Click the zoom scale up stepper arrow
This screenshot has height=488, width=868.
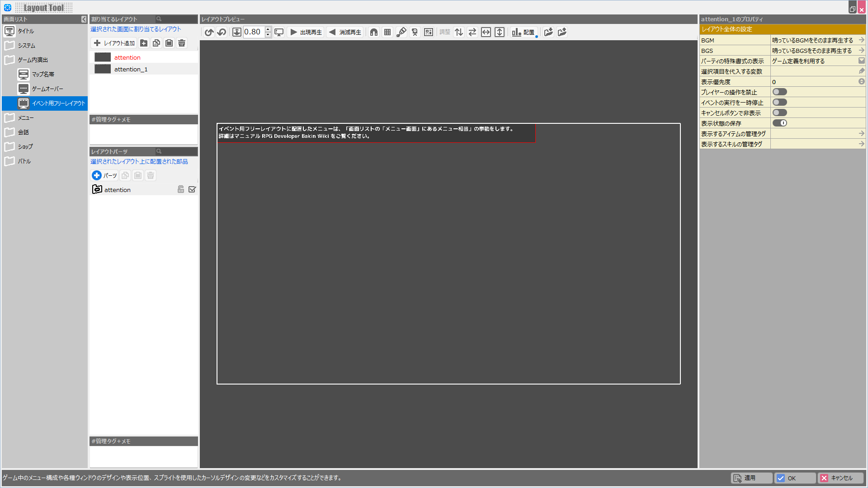click(268, 29)
